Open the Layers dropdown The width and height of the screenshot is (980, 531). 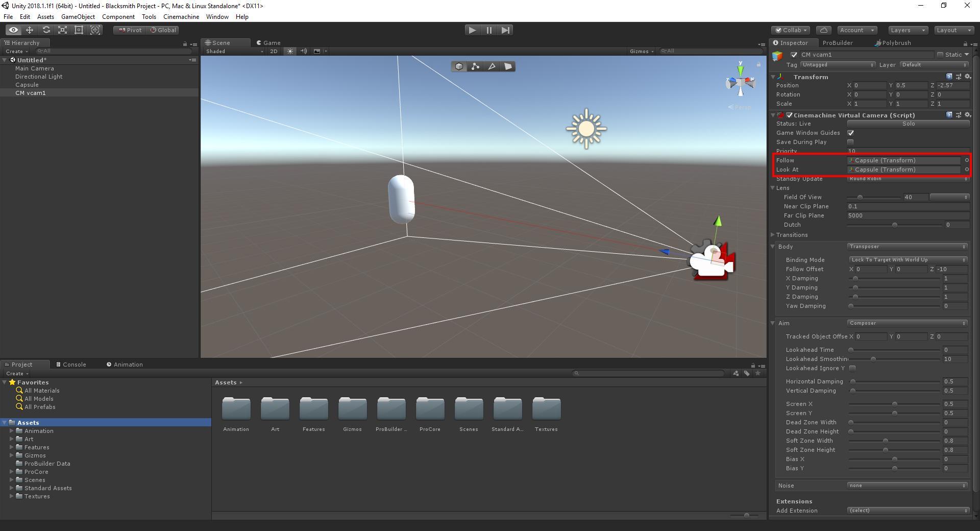point(908,30)
